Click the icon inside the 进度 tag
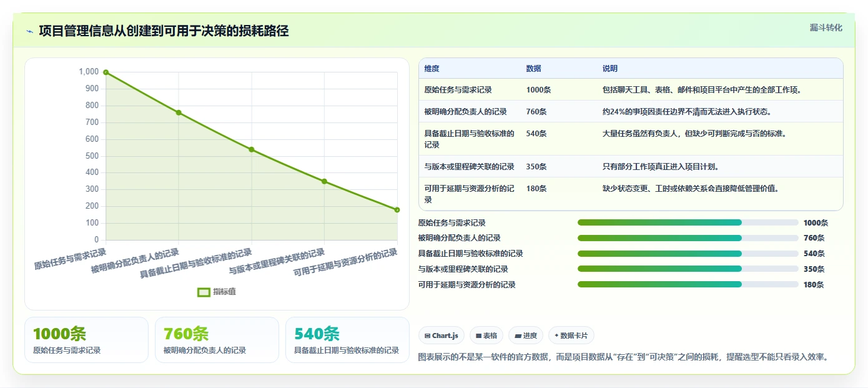Viewport: 868px width, 388px height. (518, 336)
